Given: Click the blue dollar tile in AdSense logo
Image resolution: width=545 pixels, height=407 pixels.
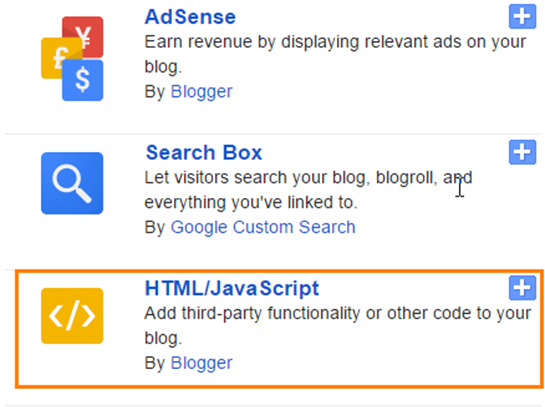Looking at the screenshot, I should [x=82, y=80].
